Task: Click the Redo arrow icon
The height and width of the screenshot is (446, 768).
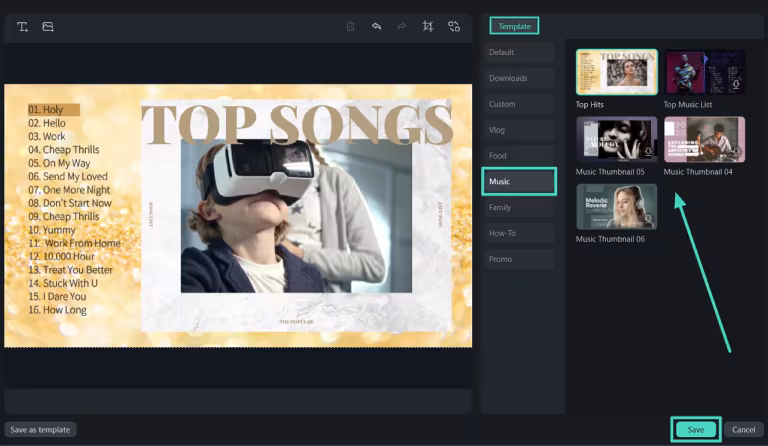Action: tap(402, 26)
